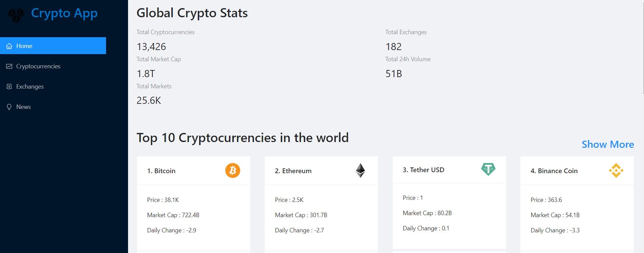Screen dimensions: 644x253
Task: Go to the Exchanges menu item
Action: (30, 87)
